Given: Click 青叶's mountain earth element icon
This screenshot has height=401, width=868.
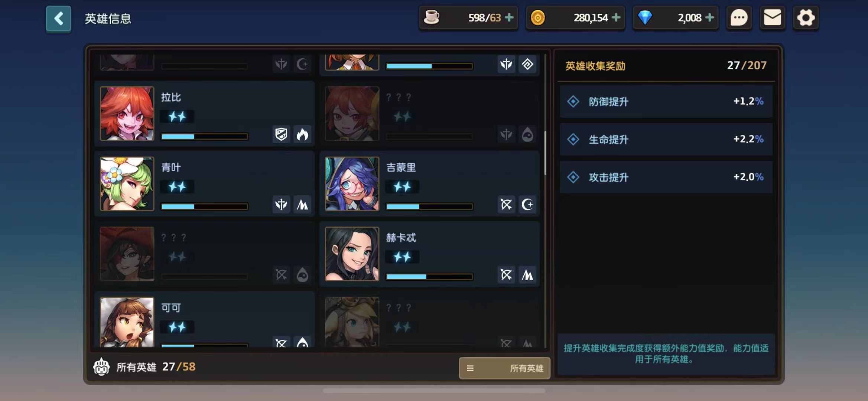Looking at the screenshot, I should point(302,204).
